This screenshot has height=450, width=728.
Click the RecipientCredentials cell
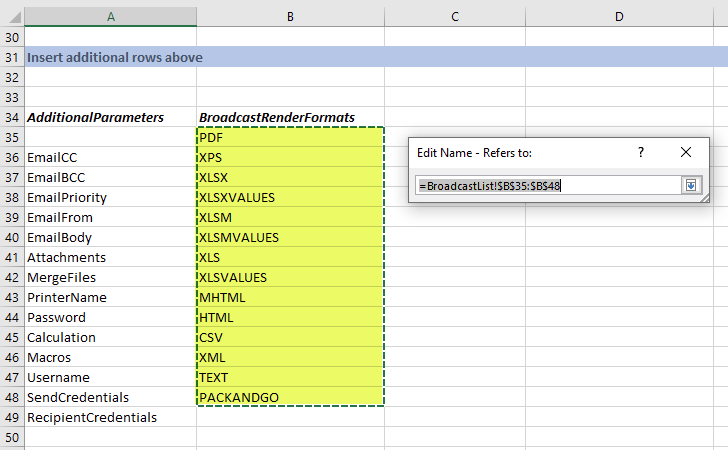(x=110, y=417)
